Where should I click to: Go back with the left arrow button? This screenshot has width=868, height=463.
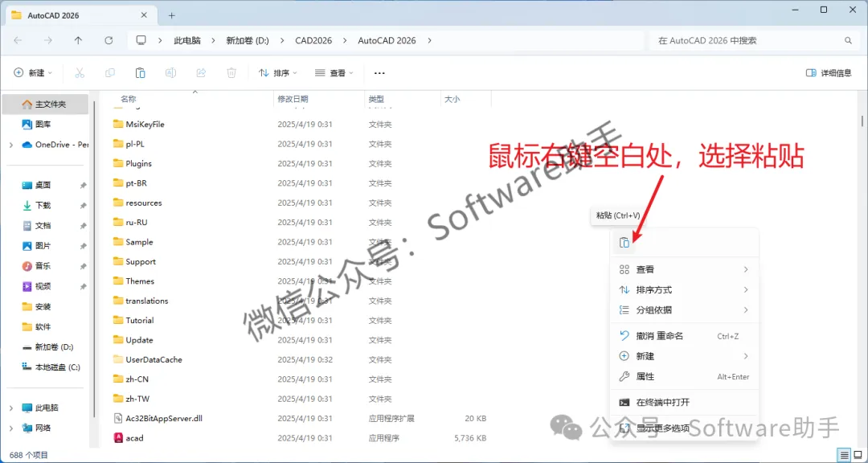18,40
